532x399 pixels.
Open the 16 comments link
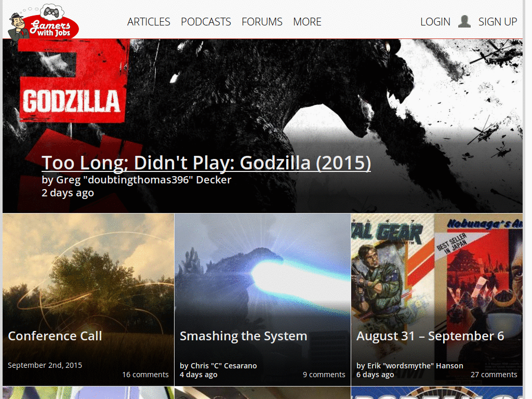coord(145,375)
